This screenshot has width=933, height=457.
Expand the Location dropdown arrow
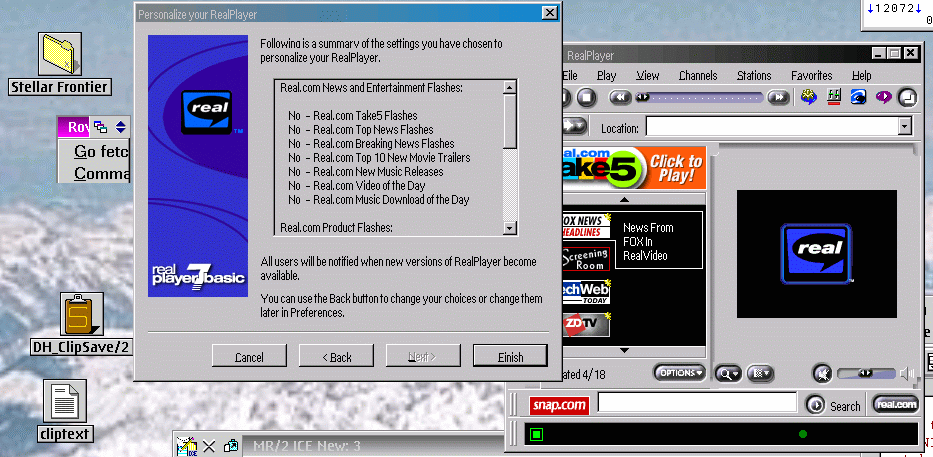pyautogui.click(x=905, y=126)
